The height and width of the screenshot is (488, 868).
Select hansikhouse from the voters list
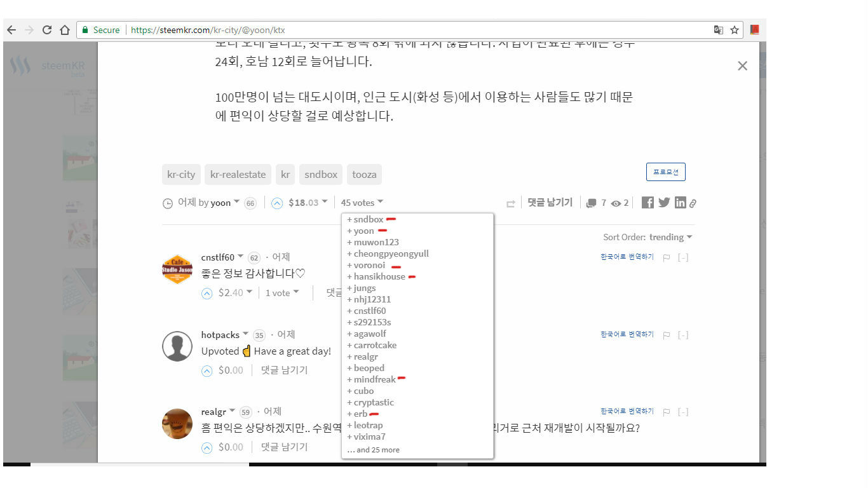click(377, 276)
